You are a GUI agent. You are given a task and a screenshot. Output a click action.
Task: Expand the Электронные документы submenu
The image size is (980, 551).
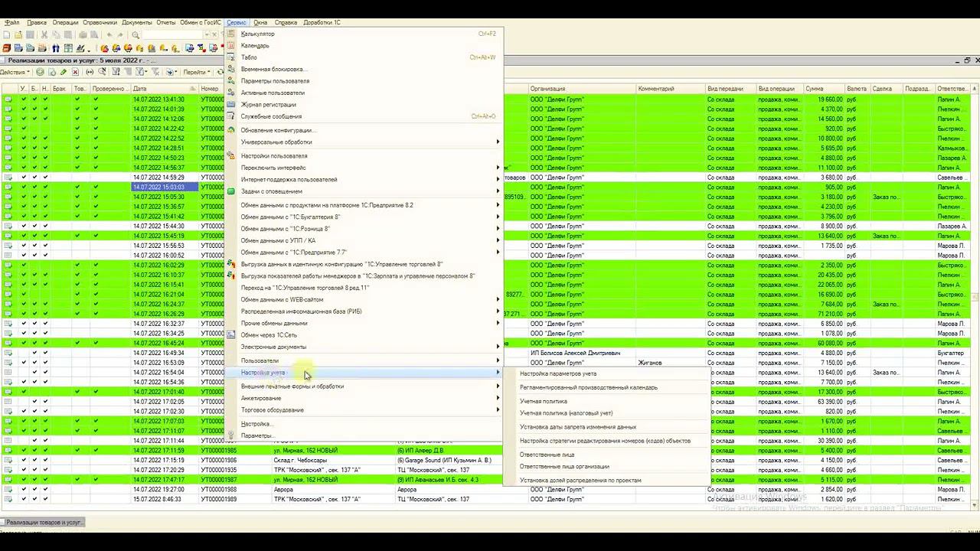click(364, 347)
